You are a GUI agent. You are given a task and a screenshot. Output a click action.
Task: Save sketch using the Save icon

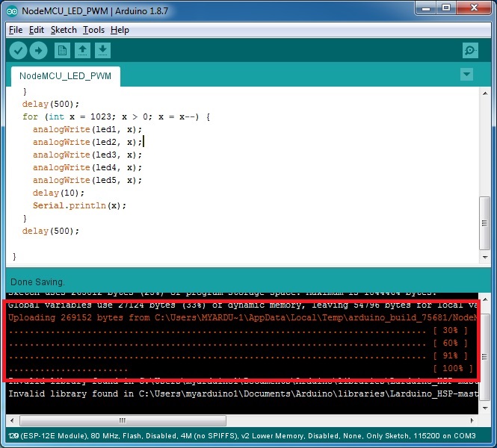(x=102, y=51)
